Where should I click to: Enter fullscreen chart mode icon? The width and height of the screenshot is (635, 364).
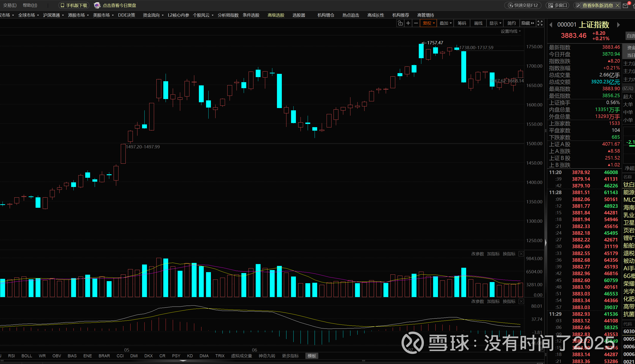click(x=540, y=23)
